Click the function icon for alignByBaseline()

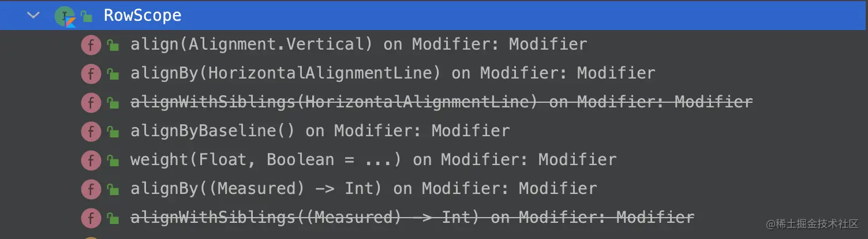pyautogui.click(x=91, y=131)
